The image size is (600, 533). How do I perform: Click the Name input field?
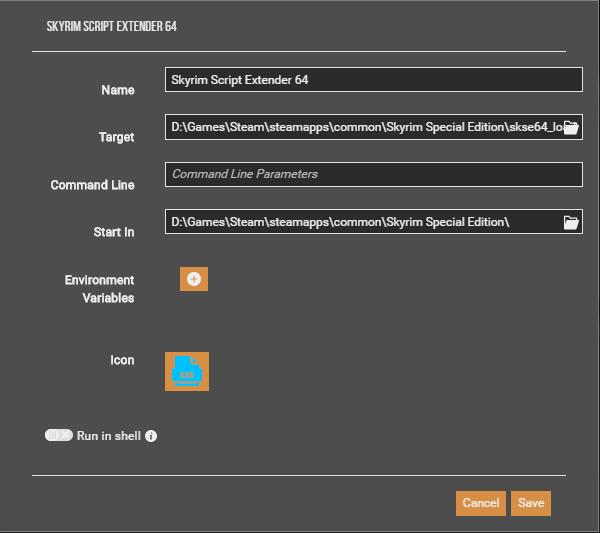tap(374, 80)
